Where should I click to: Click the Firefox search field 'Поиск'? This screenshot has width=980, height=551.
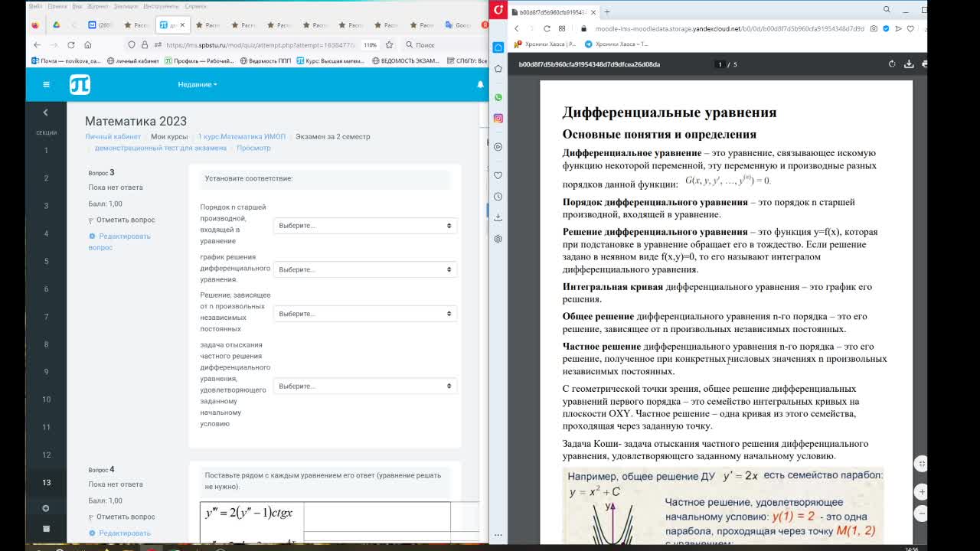pyautogui.click(x=444, y=45)
